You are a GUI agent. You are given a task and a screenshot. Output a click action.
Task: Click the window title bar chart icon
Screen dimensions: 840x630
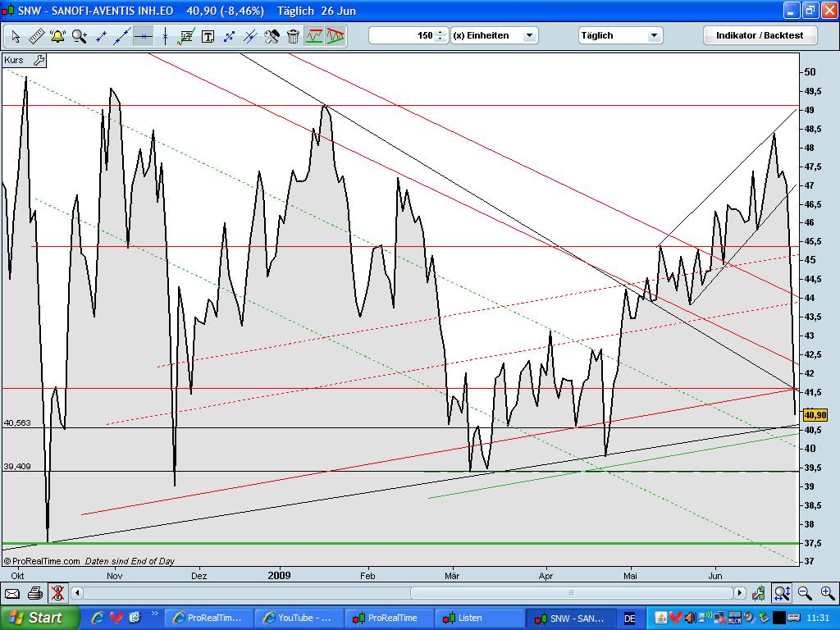tap(8, 11)
